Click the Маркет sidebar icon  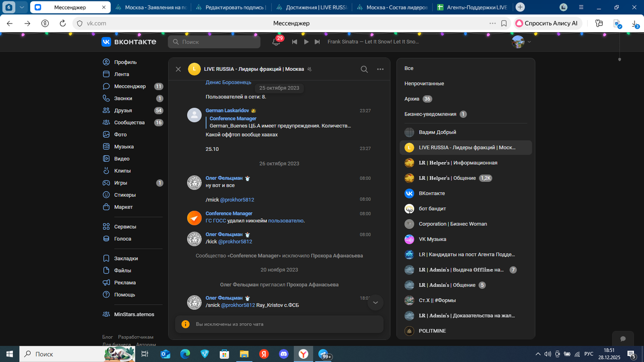(106, 207)
